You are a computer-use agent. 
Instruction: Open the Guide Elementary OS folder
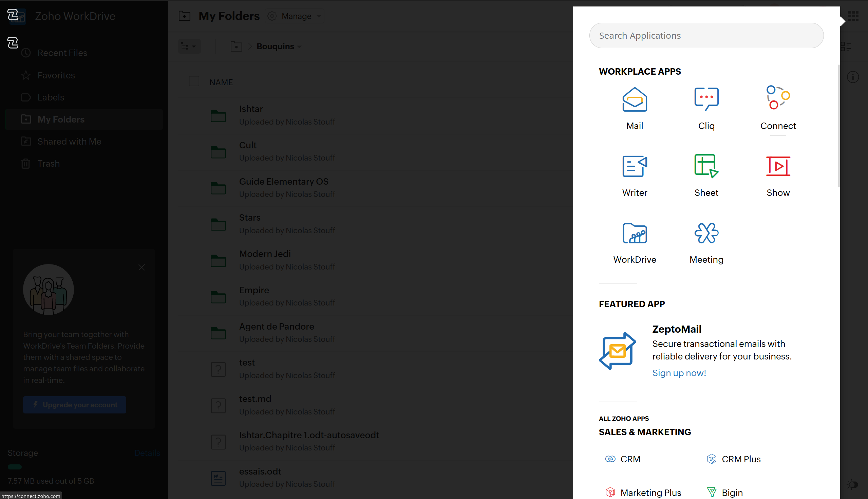(284, 181)
